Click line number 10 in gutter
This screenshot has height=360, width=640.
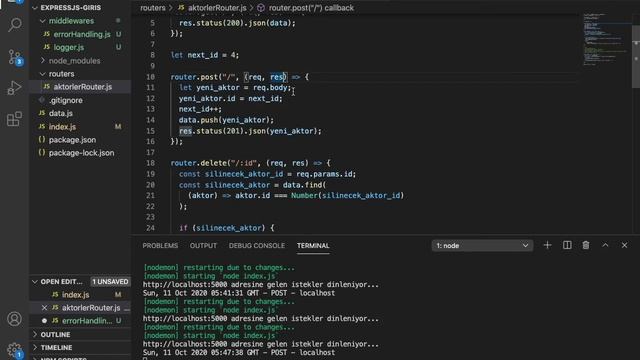(x=151, y=77)
